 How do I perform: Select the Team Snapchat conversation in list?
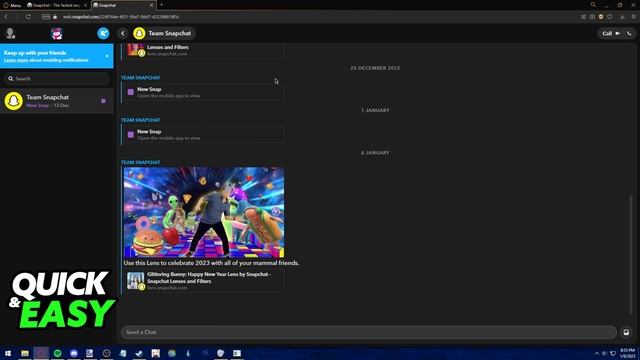(57, 101)
